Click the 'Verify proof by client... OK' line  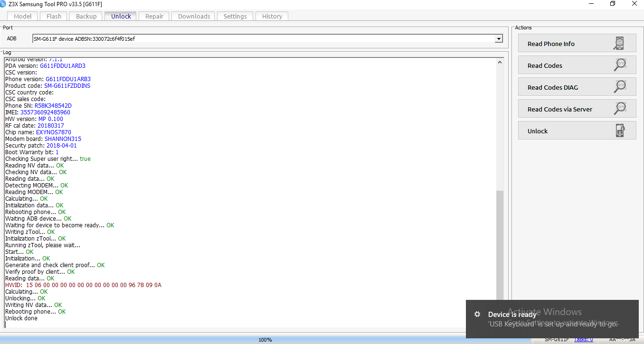(x=40, y=272)
